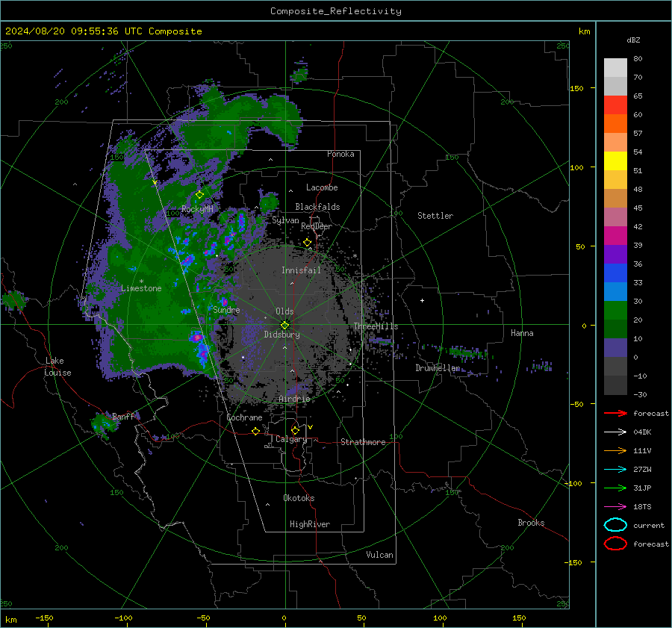Click the Hanna city label
This screenshot has width=672, height=628.
522,333
